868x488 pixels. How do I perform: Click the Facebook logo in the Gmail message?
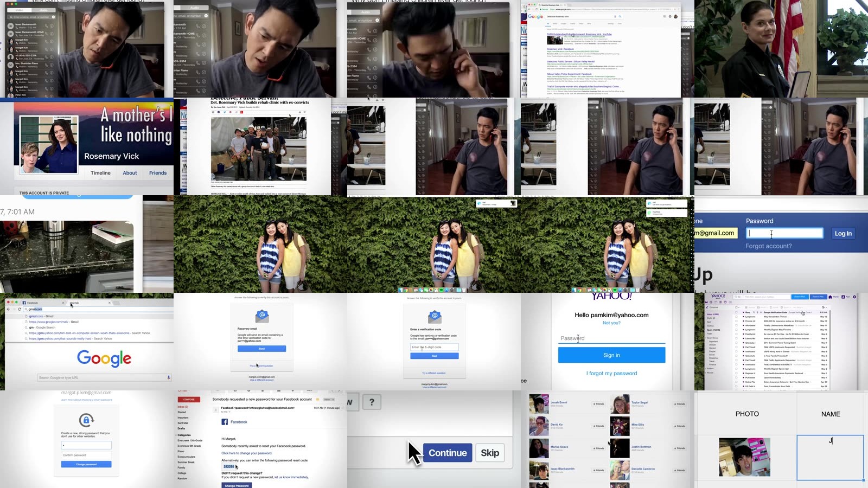(225, 422)
